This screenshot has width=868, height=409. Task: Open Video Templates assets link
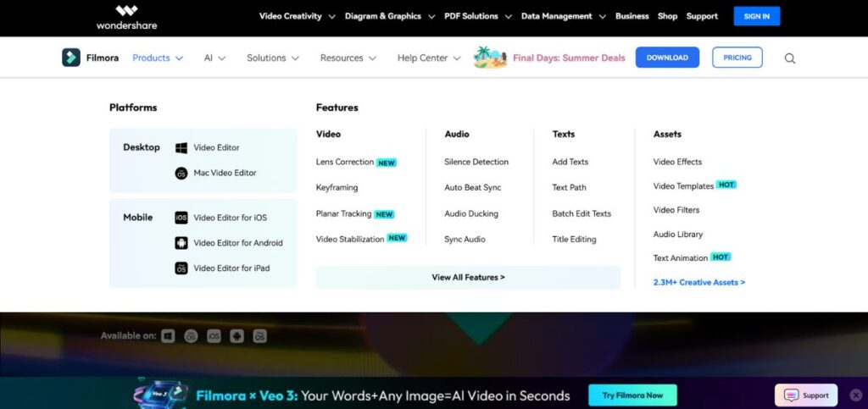(684, 186)
